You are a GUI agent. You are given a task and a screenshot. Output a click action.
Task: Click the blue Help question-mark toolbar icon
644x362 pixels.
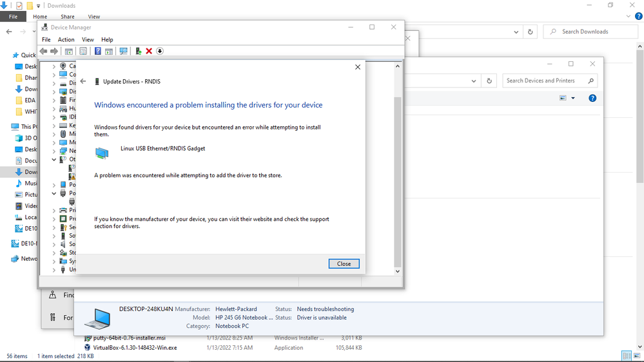click(x=98, y=51)
